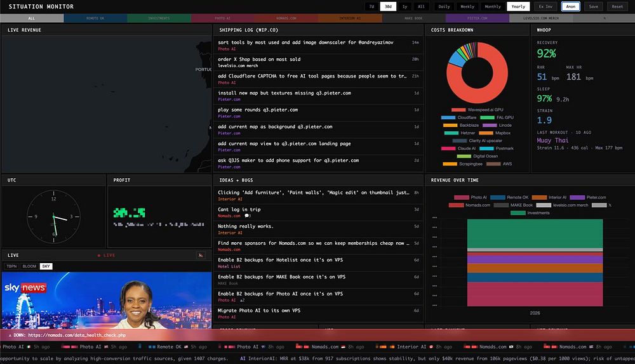Toggle FAL GPU legend swatch
This screenshot has width=635, height=364.
coord(487,118)
